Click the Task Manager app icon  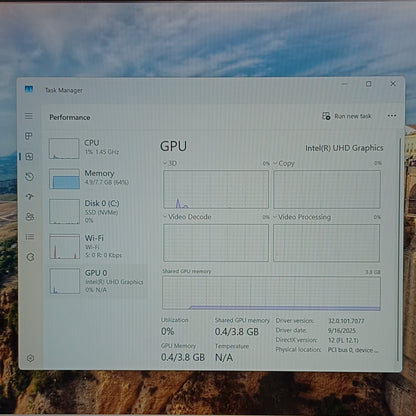pos(29,89)
